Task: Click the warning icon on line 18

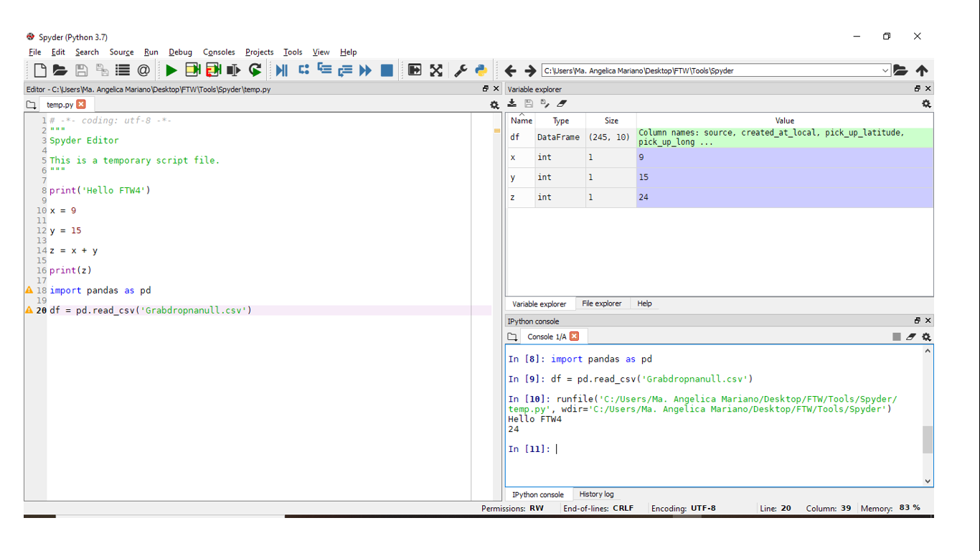Action: click(29, 291)
